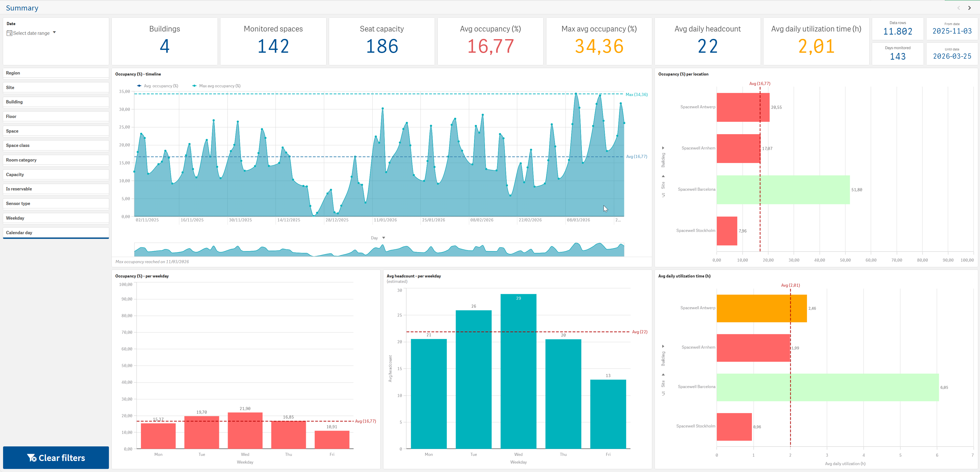Image resolution: width=980 pixels, height=472 pixels.
Task: Click drill-up icon in Occupancy per location chart
Action: coord(663,195)
